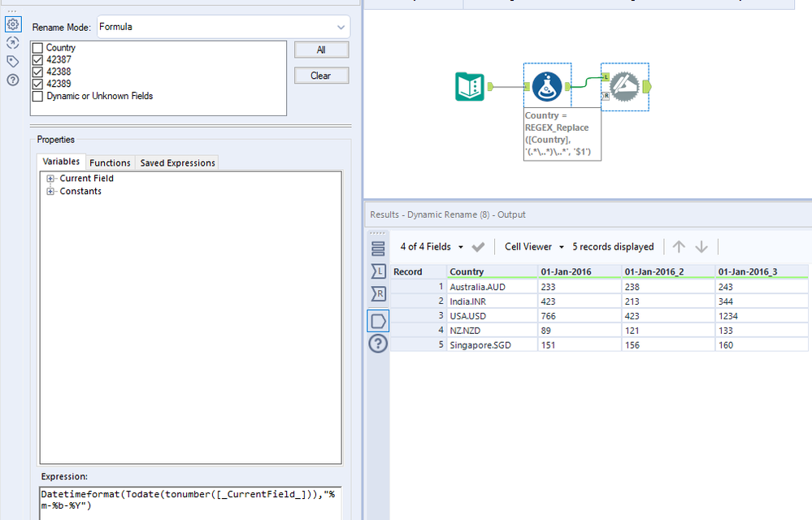Uncheck the 42387 field checkbox

coord(37,60)
